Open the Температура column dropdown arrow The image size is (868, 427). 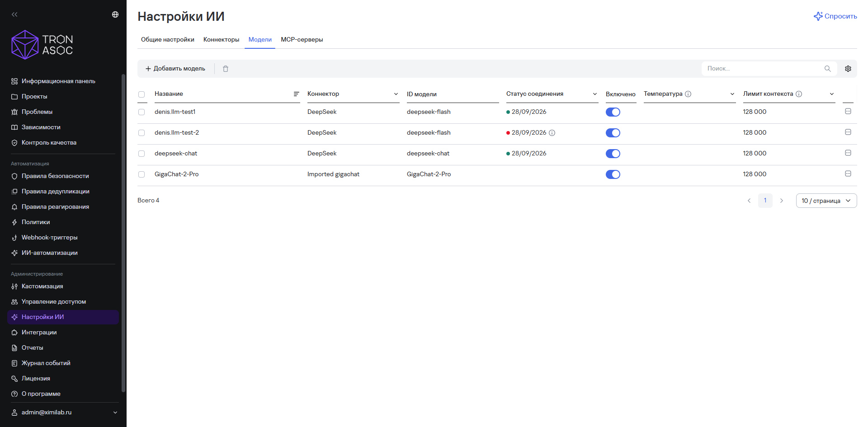tap(732, 94)
